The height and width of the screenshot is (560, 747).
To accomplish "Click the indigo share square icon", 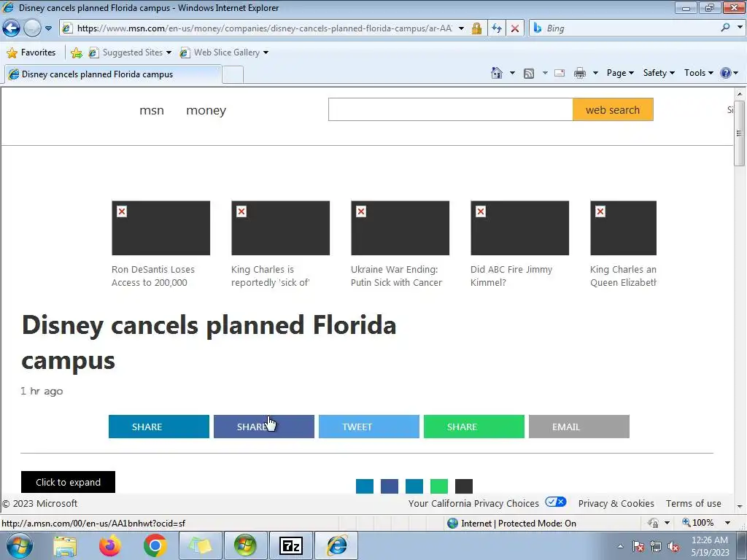I will [390, 486].
